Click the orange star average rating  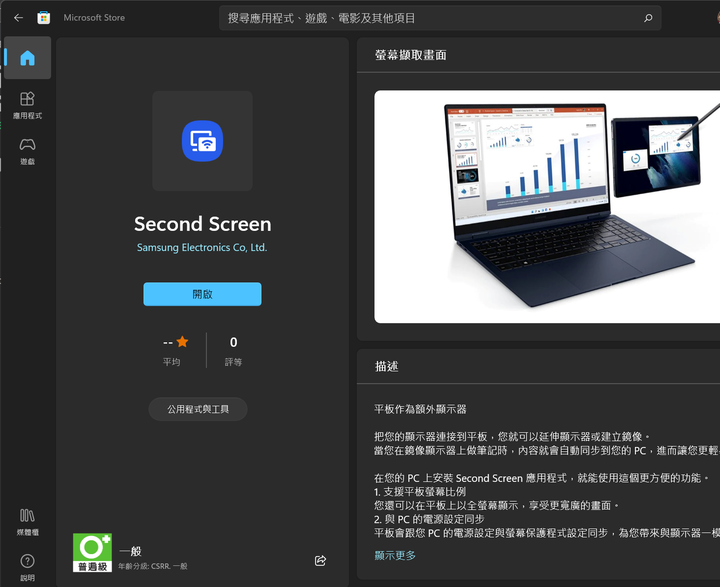pos(182,342)
